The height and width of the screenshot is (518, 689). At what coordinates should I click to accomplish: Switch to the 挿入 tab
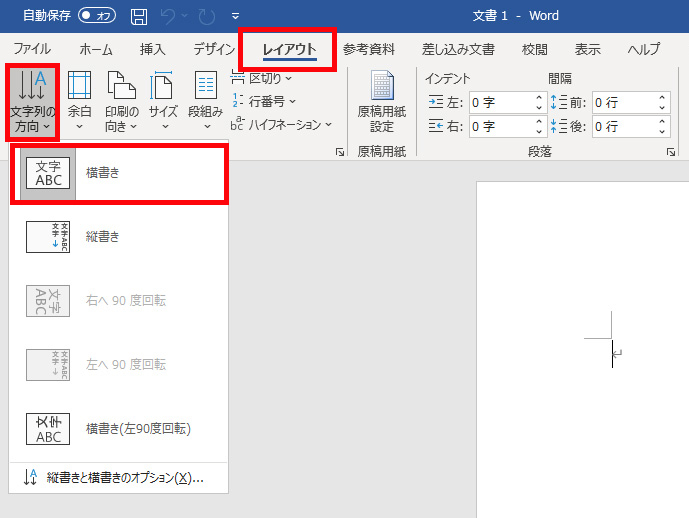pyautogui.click(x=152, y=49)
